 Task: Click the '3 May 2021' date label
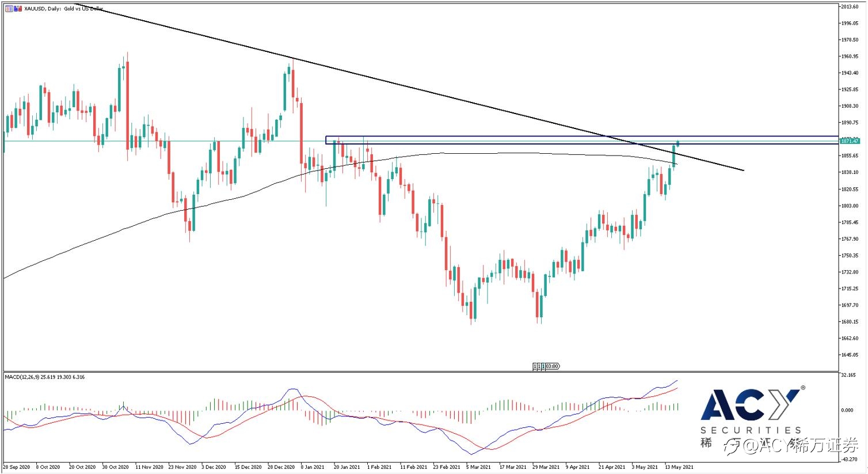(645, 467)
